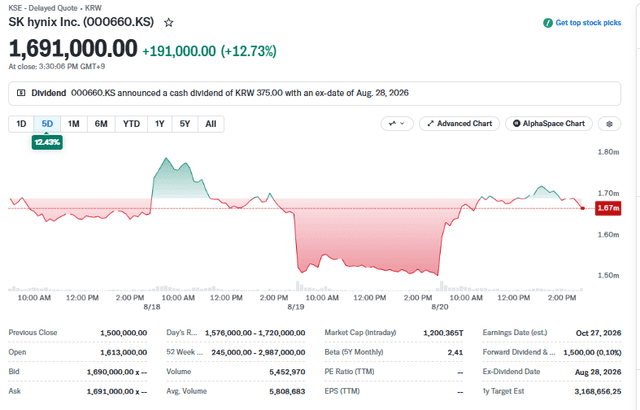
Task: Open the chart settings gear
Action: pyautogui.click(x=609, y=124)
